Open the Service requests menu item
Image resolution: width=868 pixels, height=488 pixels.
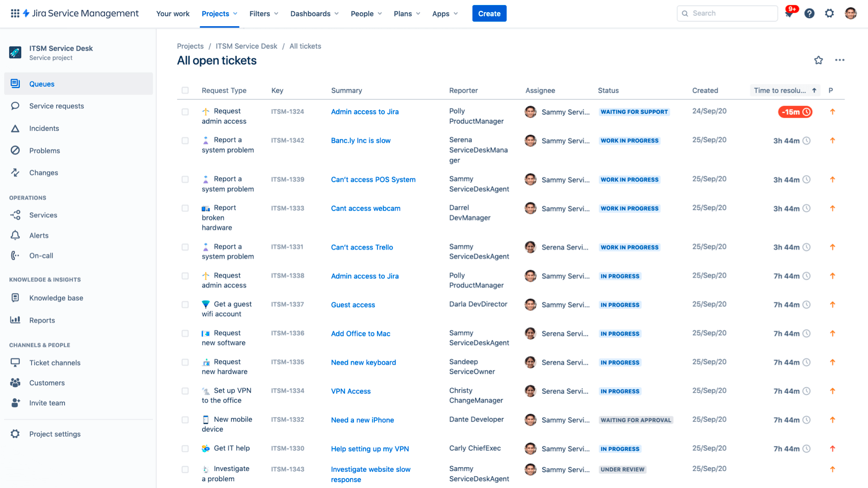57,106
